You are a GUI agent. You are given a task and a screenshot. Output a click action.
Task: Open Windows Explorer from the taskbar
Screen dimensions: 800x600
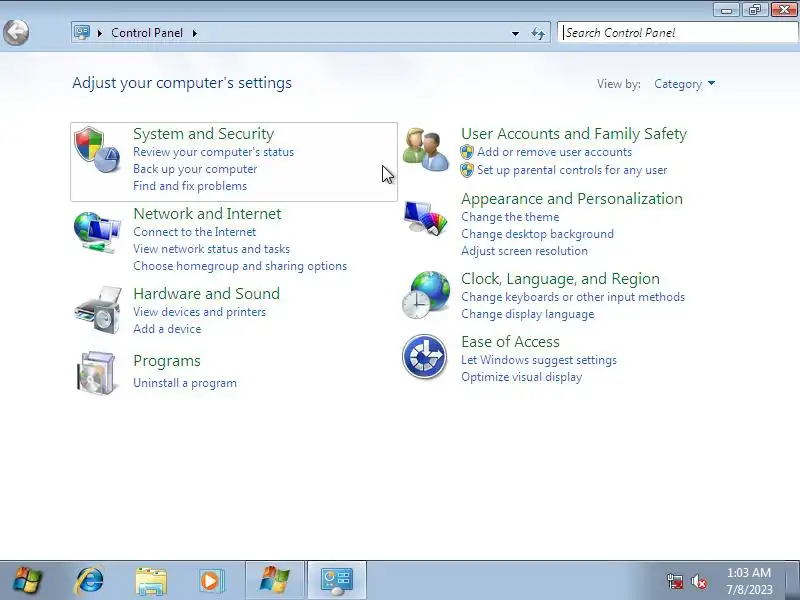click(151, 581)
